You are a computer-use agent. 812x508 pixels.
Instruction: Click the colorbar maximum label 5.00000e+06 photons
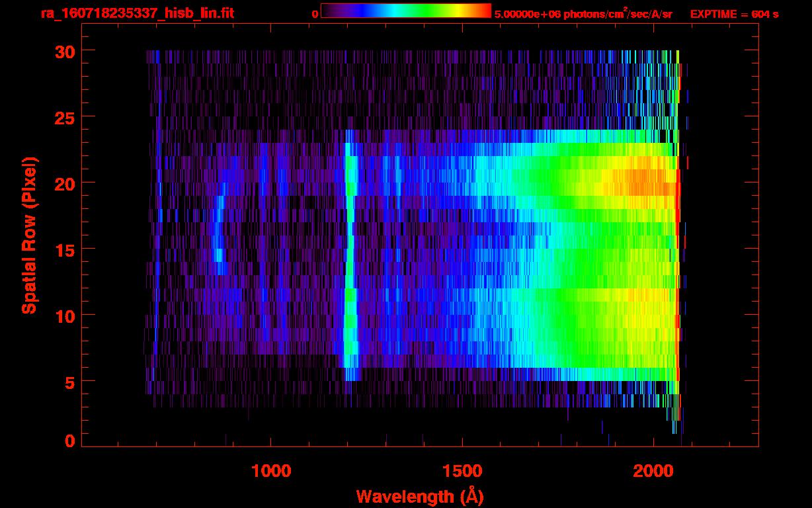pos(583,14)
